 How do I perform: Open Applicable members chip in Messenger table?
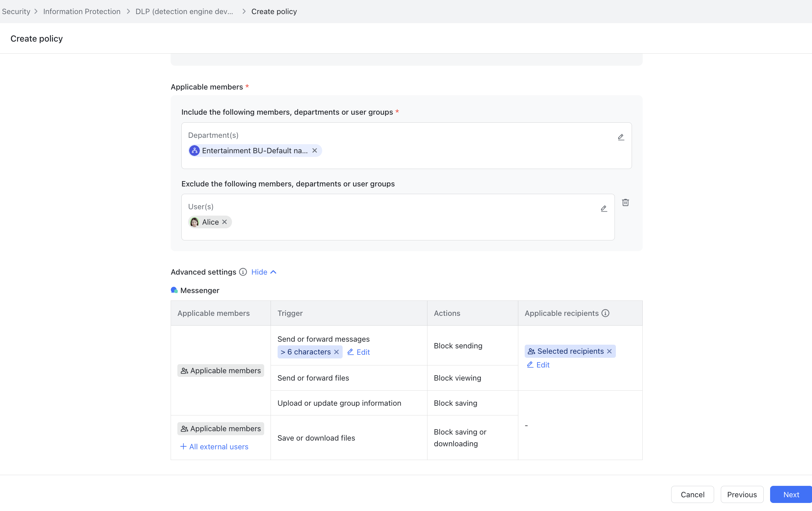point(220,371)
